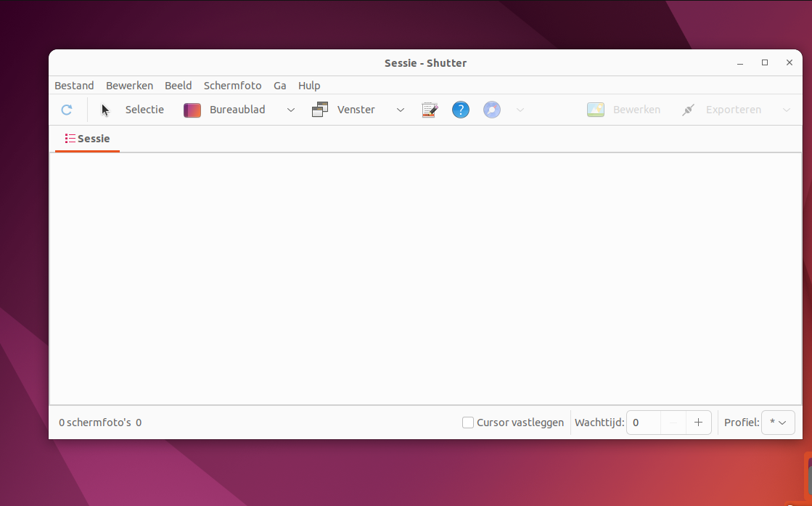
Task: Click the refresh (redo last screenshot) icon
Action: (66, 110)
